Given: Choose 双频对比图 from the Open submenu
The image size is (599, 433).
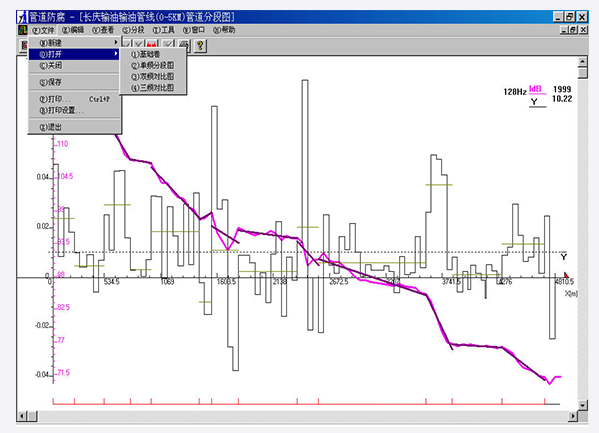Looking at the screenshot, I should pyautogui.click(x=153, y=76).
